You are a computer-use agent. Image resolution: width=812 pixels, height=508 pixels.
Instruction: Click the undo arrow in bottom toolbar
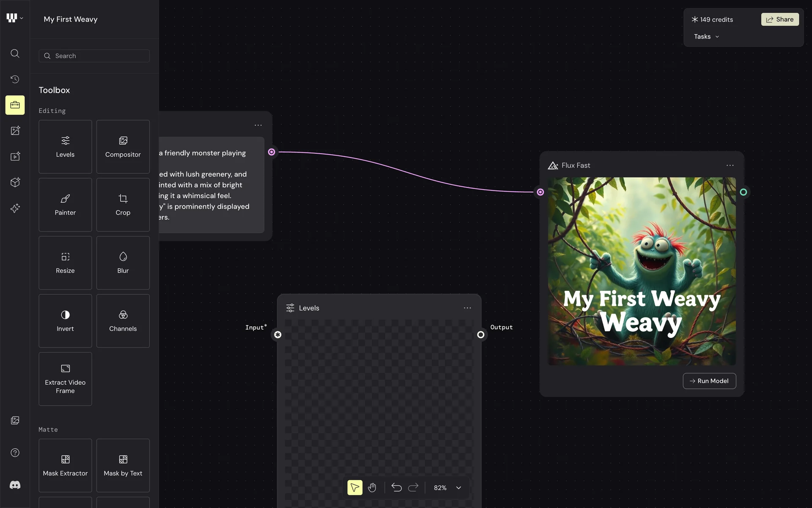(396, 488)
